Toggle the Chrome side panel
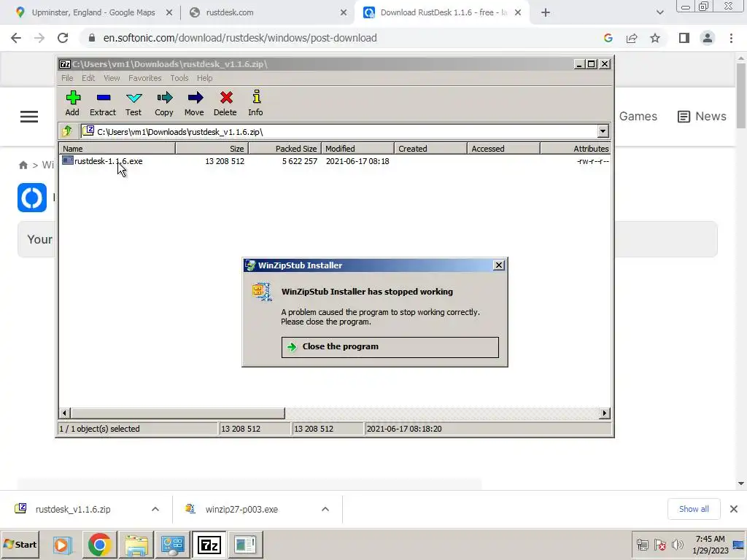 point(684,38)
